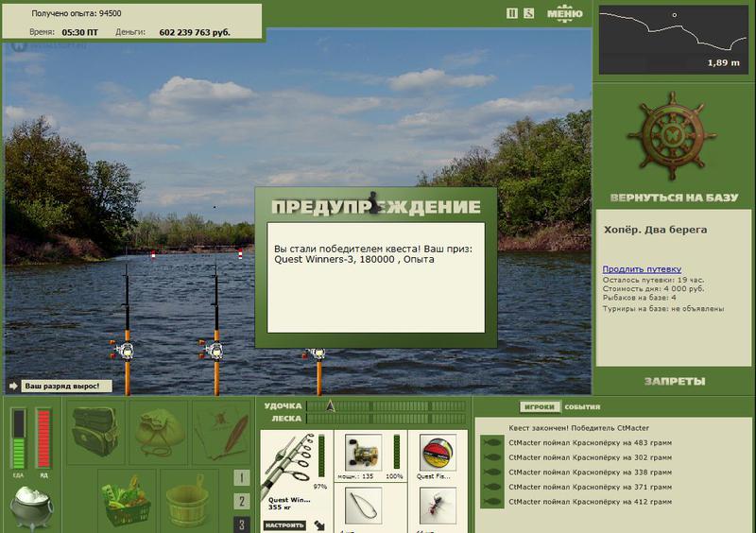Screen dimensions: 756x533
Task: Click the cooking pot icon
Action: pyautogui.click(x=31, y=507)
